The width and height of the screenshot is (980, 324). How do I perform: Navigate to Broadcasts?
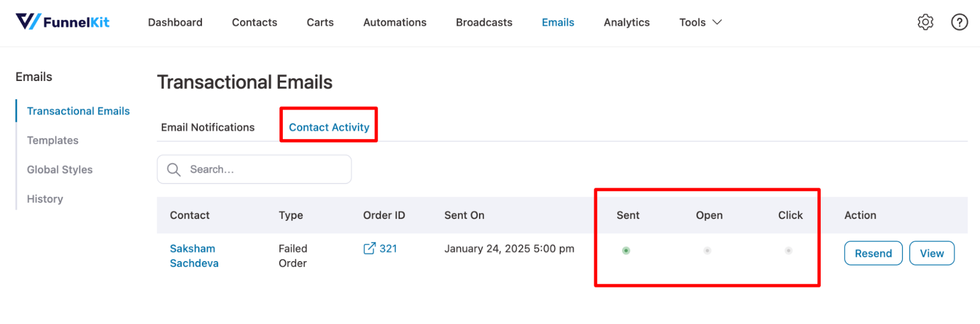[484, 23]
